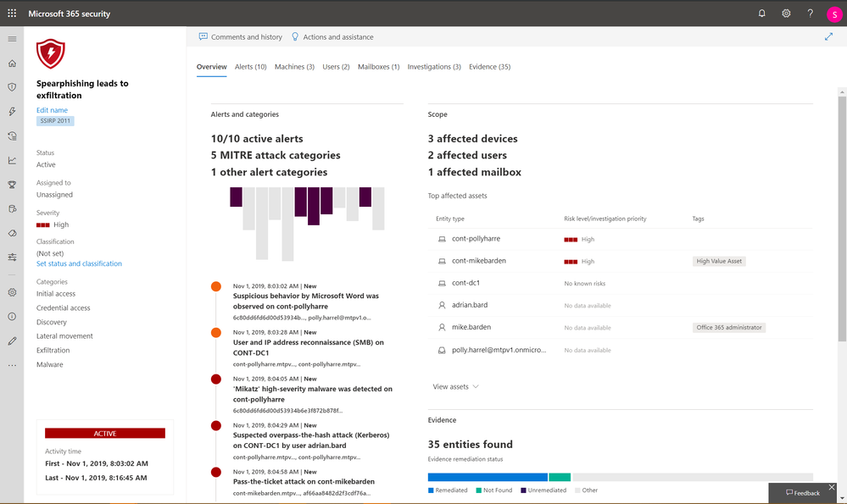Viewport: 847px width, 504px height.
Task: Click the Edit name link
Action: 52,110
